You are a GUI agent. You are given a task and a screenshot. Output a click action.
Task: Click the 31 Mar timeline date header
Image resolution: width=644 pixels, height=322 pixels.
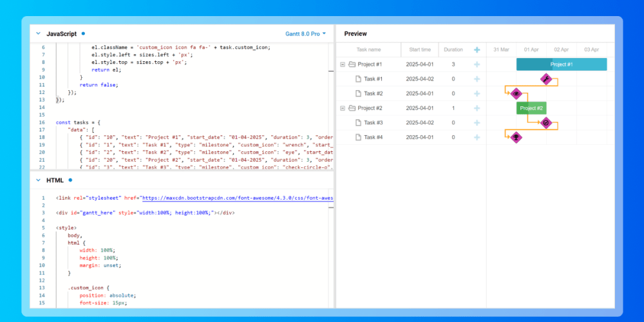click(501, 50)
